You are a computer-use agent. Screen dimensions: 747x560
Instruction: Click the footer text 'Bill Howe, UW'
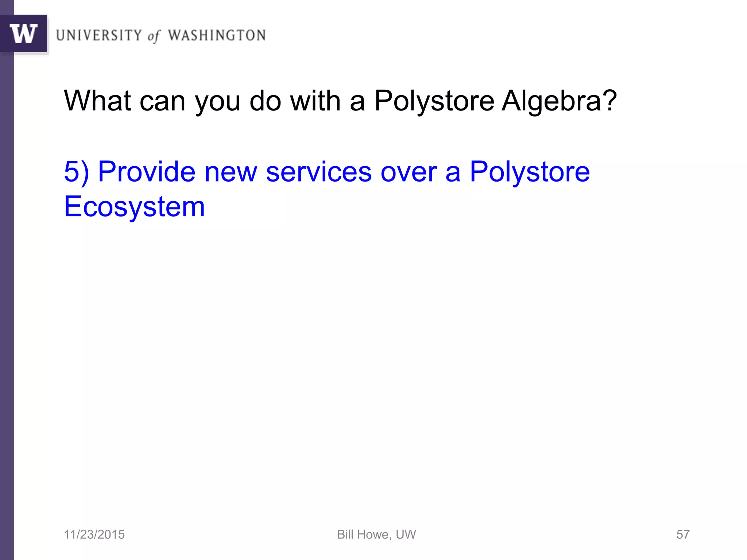click(x=376, y=534)
